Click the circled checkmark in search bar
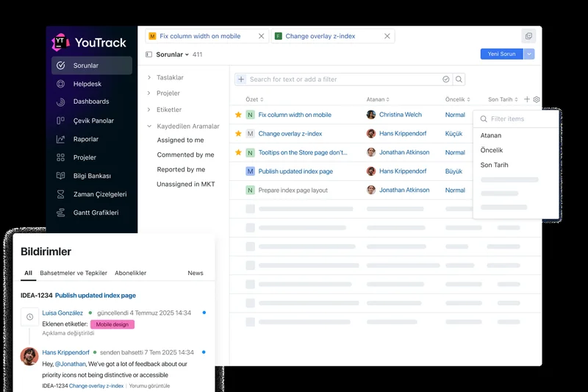Screen dimensions: 588x392 tap(446, 79)
